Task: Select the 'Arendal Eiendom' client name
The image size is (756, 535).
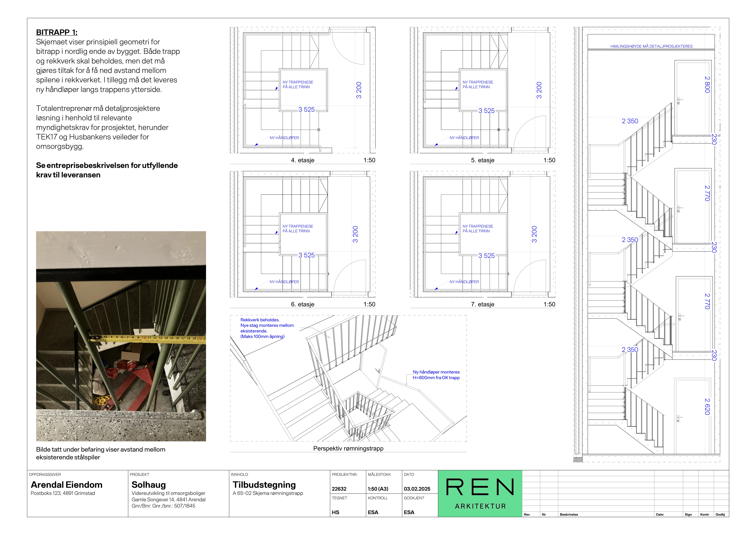Action: (66, 485)
